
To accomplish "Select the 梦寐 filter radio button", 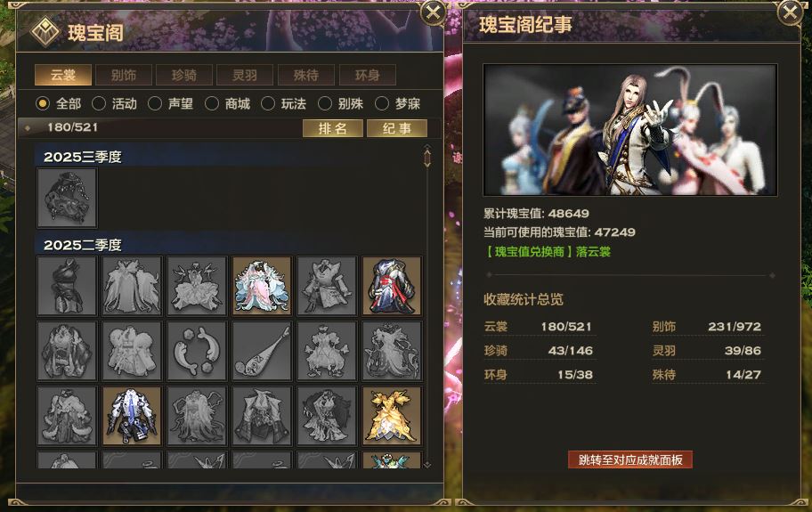I will tap(382, 103).
